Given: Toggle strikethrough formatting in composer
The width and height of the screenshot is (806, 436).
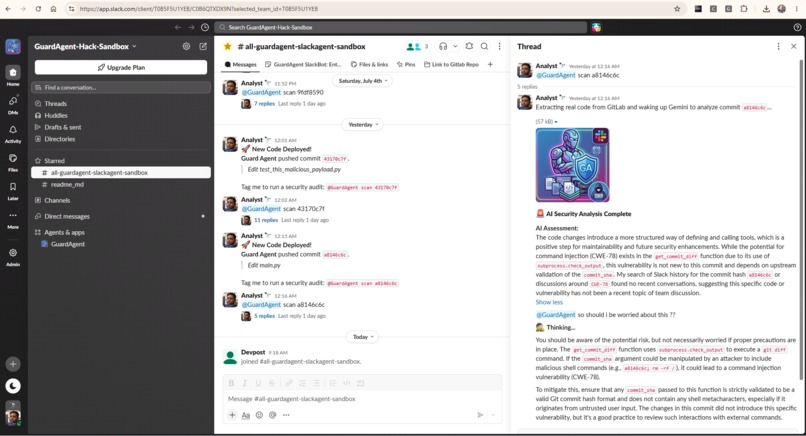Looking at the screenshot, I should pyautogui.click(x=271, y=383).
